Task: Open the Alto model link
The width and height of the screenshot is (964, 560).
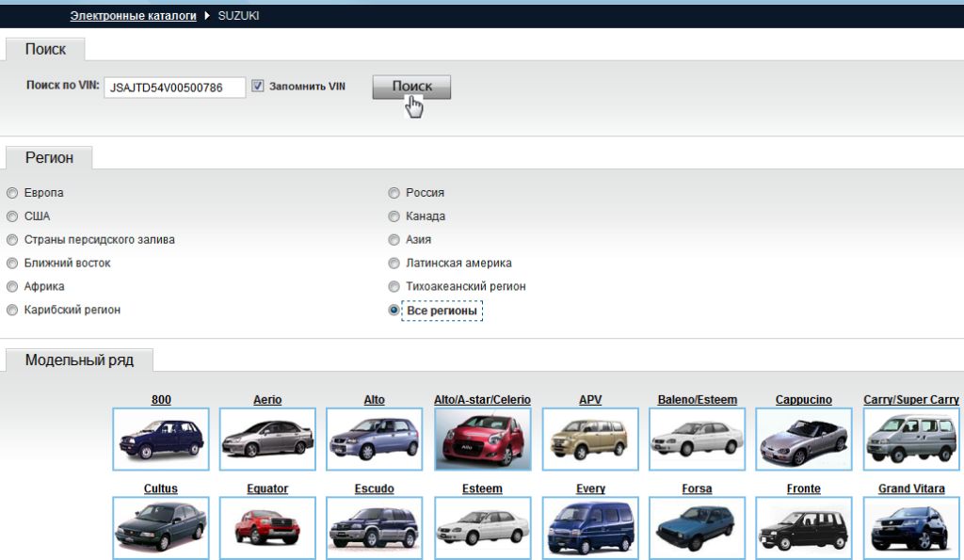Action: (374, 400)
